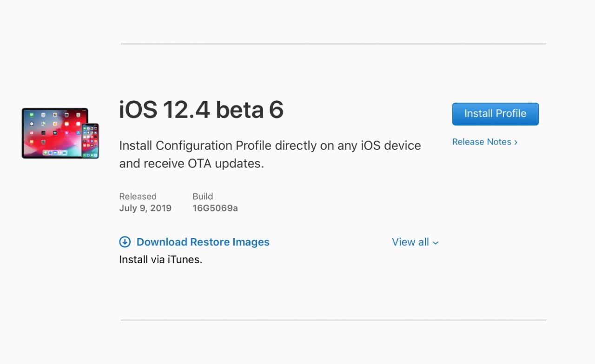Image resolution: width=595 pixels, height=364 pixels.
Task: Click the iOS 12.4 beta 6 heading
Action: coord(201,110)
